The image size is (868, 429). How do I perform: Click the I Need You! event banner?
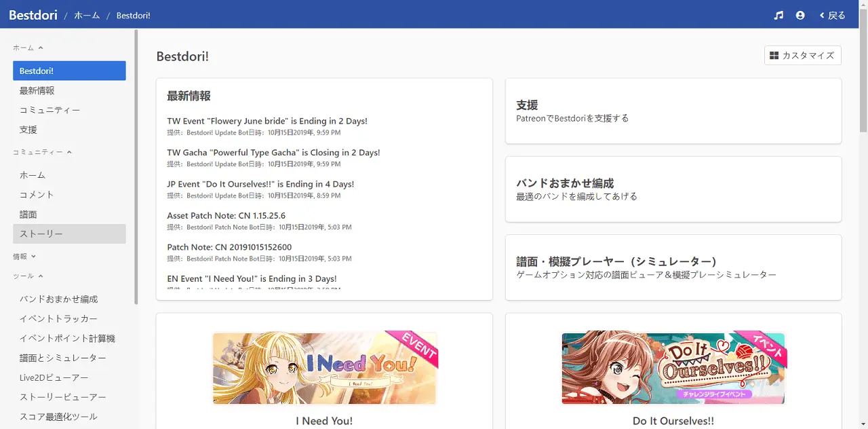(324, 368)
